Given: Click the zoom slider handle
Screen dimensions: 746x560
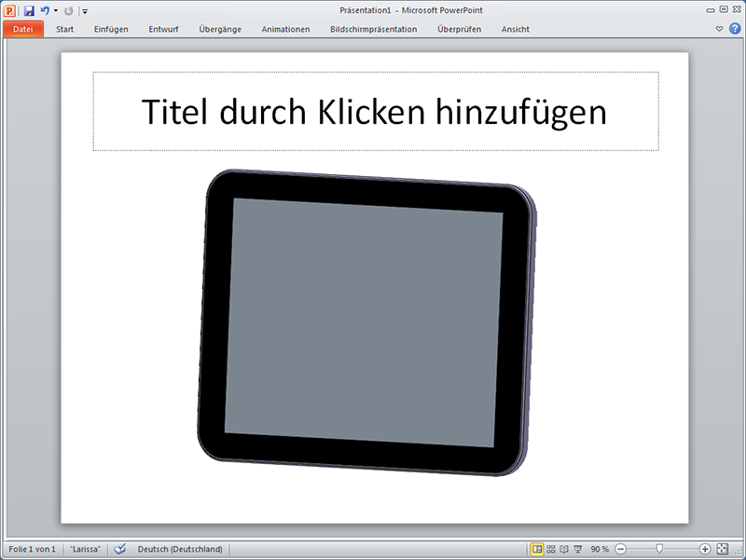Looking at the screenshot, I should click(x=659, y=549).
